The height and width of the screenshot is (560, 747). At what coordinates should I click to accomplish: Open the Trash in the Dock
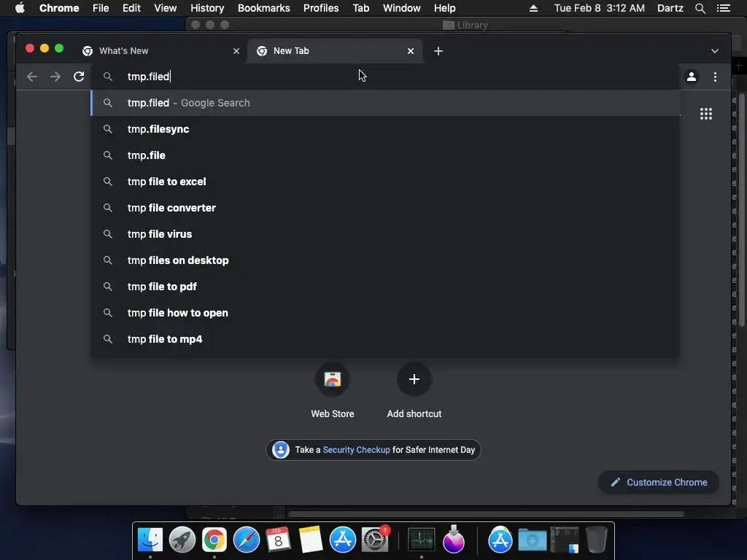596,540
